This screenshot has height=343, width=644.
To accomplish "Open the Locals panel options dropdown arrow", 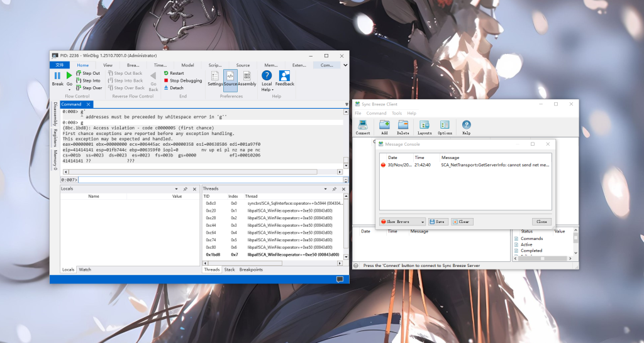I will (176, 188).
